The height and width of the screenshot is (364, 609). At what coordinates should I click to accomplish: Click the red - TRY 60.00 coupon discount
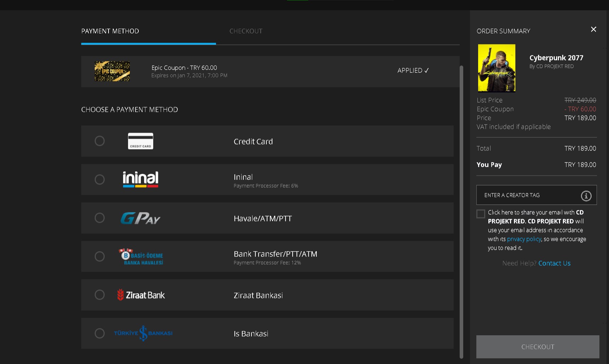click(x=580, y=109)
